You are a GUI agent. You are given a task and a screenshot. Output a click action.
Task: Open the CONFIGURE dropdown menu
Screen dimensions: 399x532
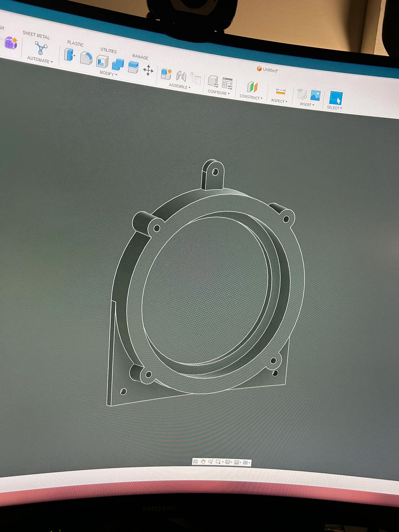click(x=219, y=92)
